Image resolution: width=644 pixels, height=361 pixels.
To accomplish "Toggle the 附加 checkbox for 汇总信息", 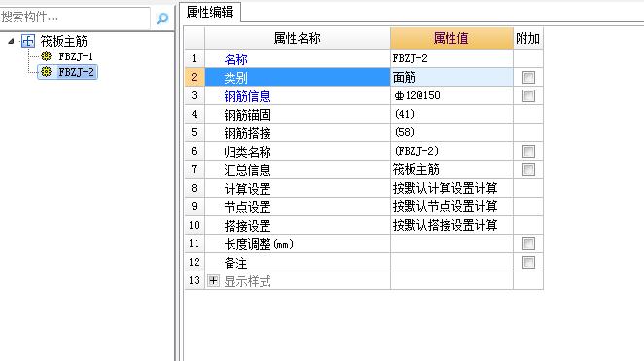I will [x=528, y=169].
